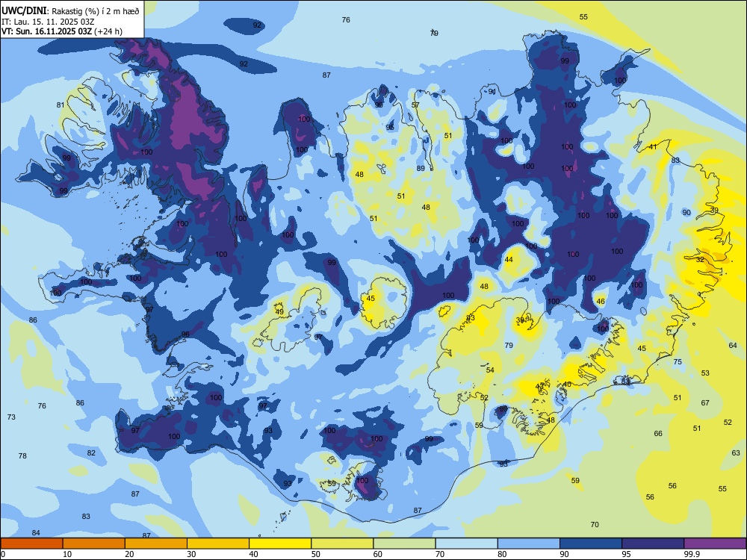Click the purple legend swatch above 99.9
The height and width of the screenshot is (560, 747).
click(715, 544)
